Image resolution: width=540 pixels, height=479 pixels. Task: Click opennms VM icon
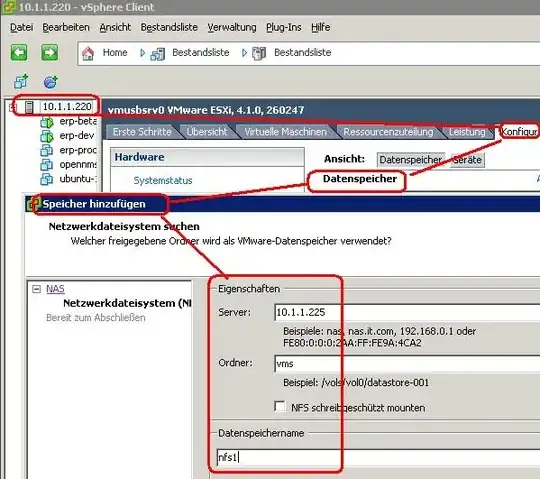tap(47, 165)
